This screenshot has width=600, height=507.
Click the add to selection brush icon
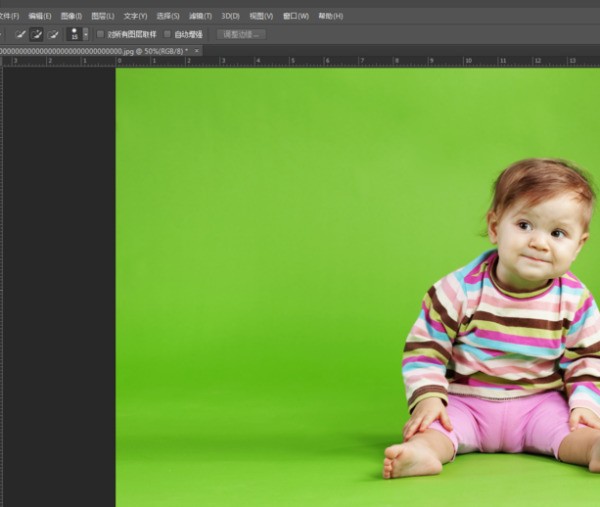[x=37, y=34]
